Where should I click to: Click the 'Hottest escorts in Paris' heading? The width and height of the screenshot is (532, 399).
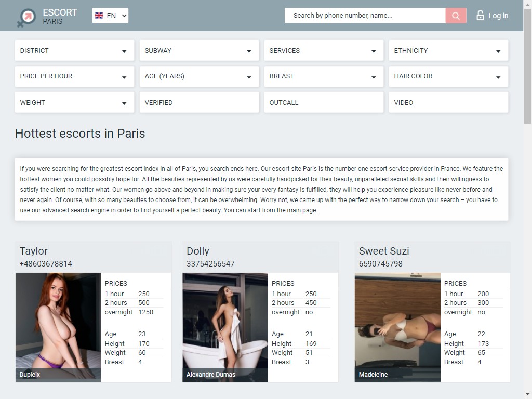(80, 134)
